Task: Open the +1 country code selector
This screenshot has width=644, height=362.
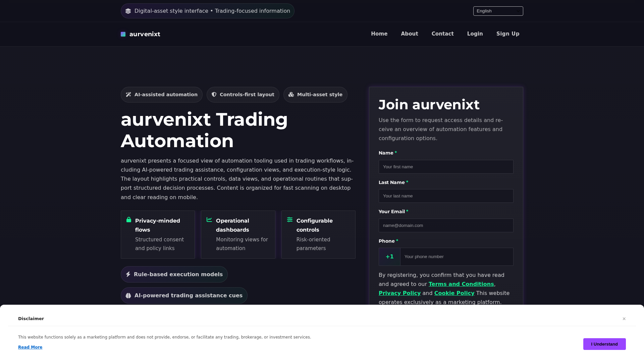Action: click(389, 257)
